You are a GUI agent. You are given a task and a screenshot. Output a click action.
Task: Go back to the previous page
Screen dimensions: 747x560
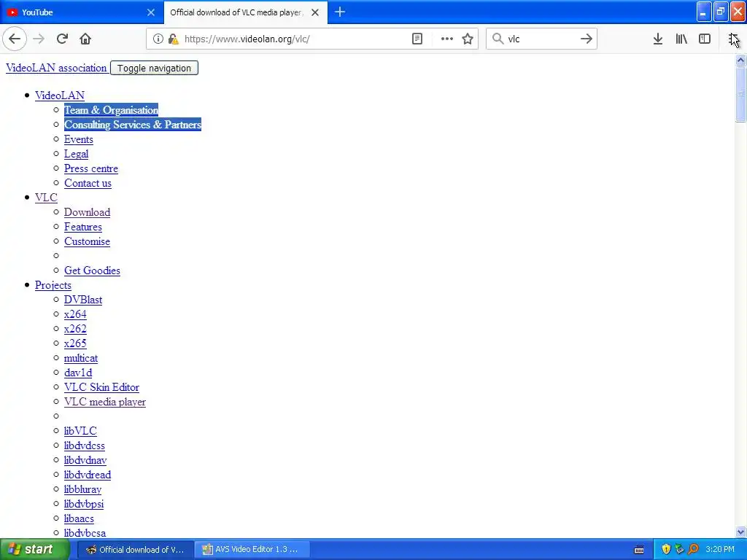pos(15,39)
